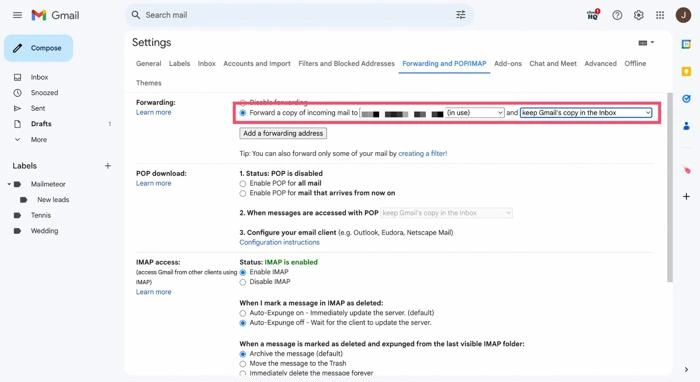Open Google Tasks side panel icon
The image size is (700, 382).
coord(686,99)
